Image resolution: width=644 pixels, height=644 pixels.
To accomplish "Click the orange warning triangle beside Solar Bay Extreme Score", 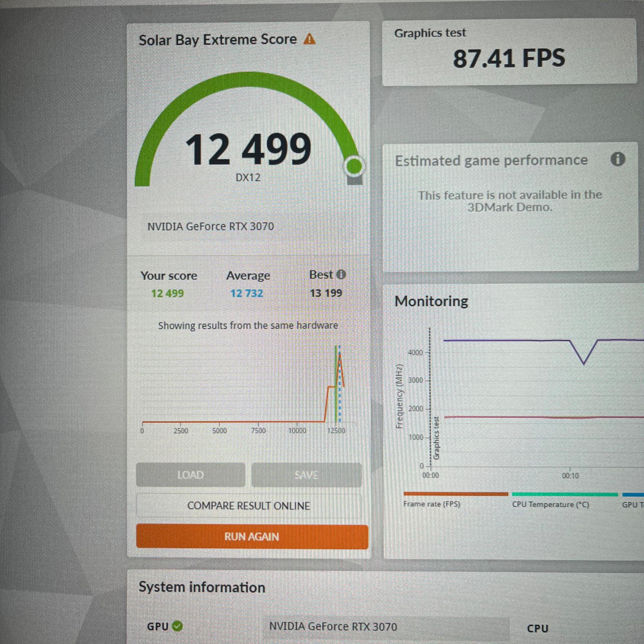I will (309, 39).
